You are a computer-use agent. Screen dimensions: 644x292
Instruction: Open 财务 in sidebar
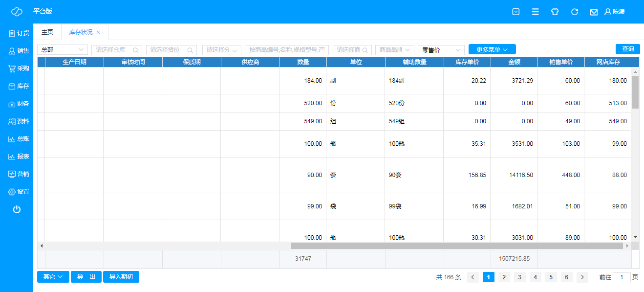pos(19,104)
